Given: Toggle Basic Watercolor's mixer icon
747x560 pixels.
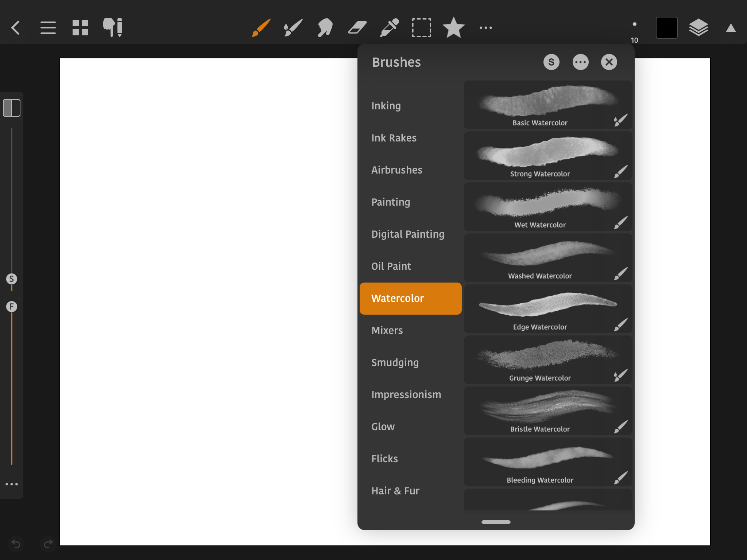Looking at the screenshot, I should [620, 120].
